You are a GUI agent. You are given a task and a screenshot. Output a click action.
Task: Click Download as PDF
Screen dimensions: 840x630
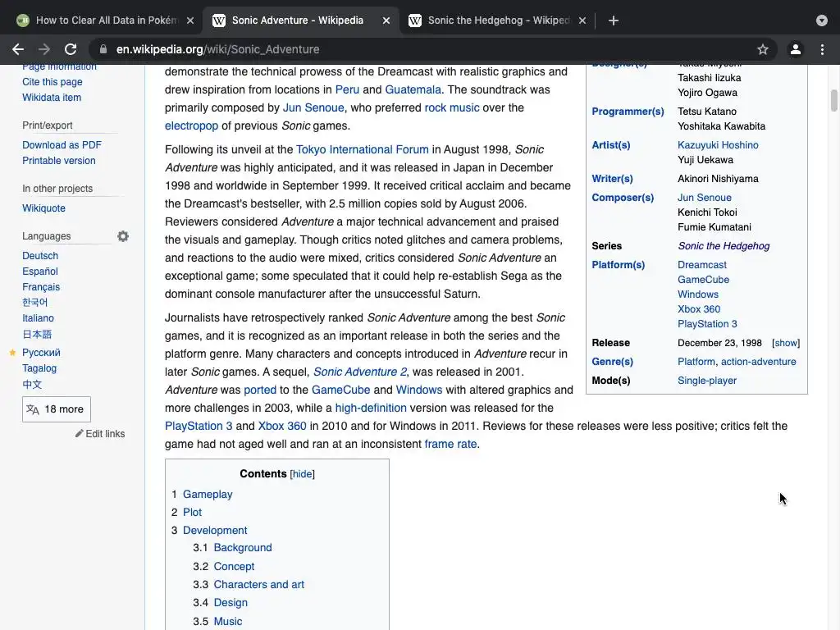[x=62, y=145]
